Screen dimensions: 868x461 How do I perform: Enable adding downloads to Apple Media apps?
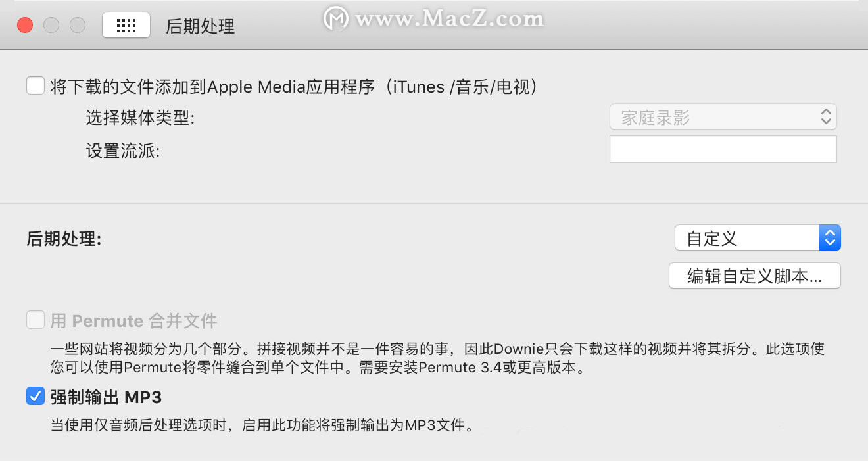(x=36, y=86)
